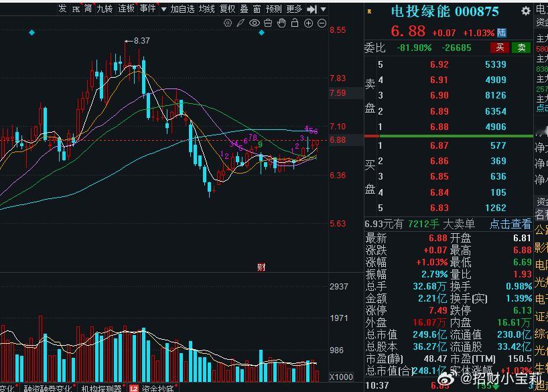Click the 6.88 current price axis label
This screenshot has height=392, width=548.
338,140
